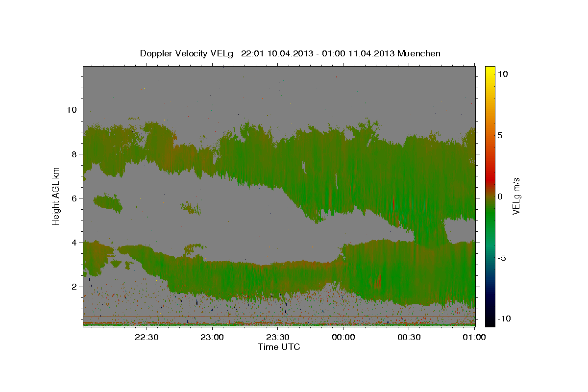
Task: Click the 'Height AGL km' axis label
Action: click(56, 196)
